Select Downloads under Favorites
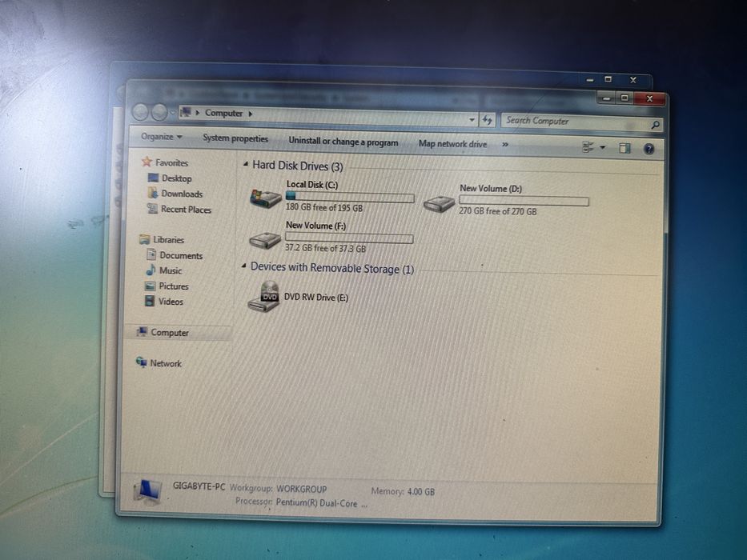Screen dimensions: 747x560 [x=182, y=194]
